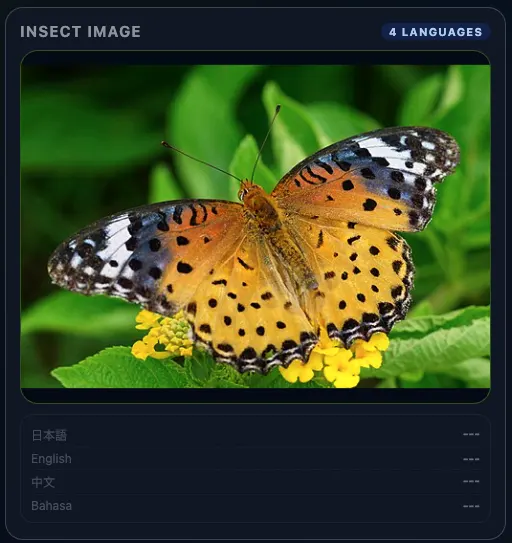Screen dimensions: 512x543
Task: Click the butterfly's white-tipped right wing
Action: pos(398,163)
